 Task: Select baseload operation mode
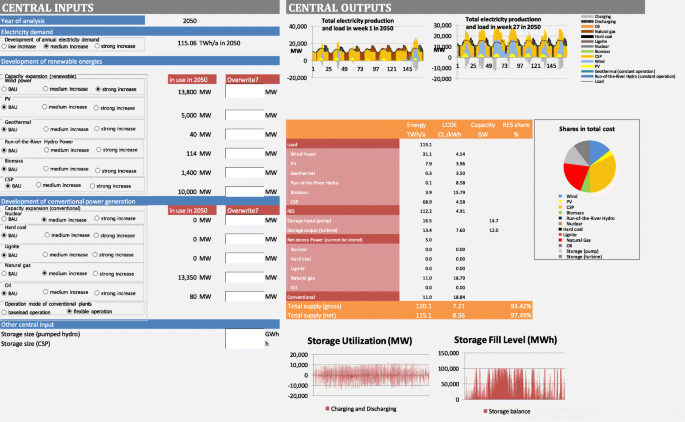[x=4, y=312]
